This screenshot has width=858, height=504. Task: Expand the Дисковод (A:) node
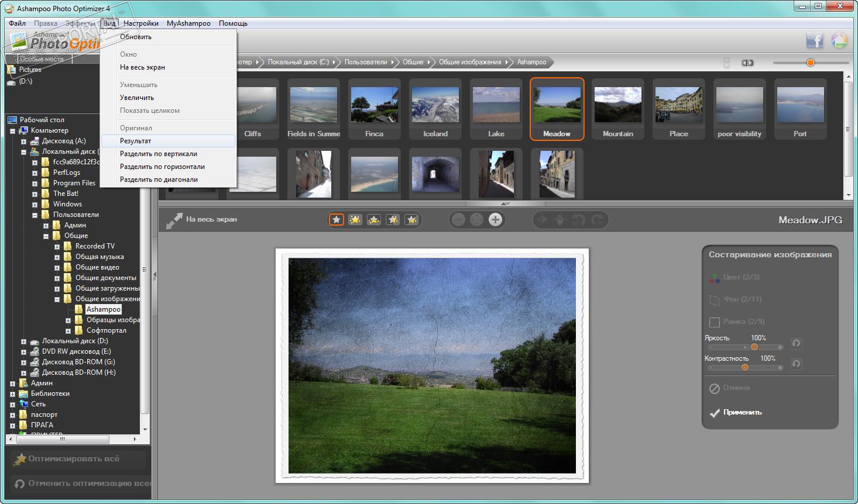coord(23,141)
